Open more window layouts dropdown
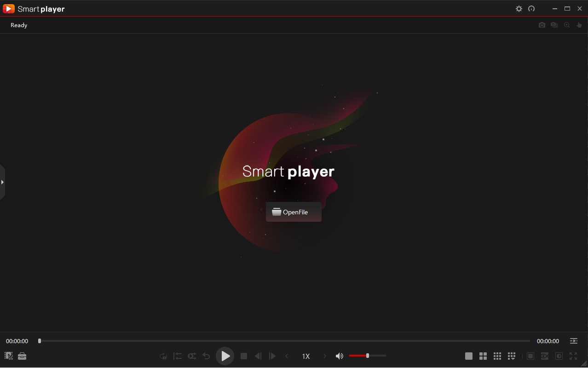588x368 pixels. pyautogui.click(x=512, y=356)
